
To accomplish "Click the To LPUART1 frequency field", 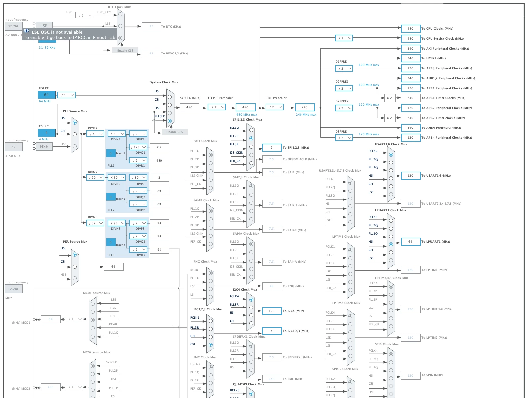I will [410, 241].
